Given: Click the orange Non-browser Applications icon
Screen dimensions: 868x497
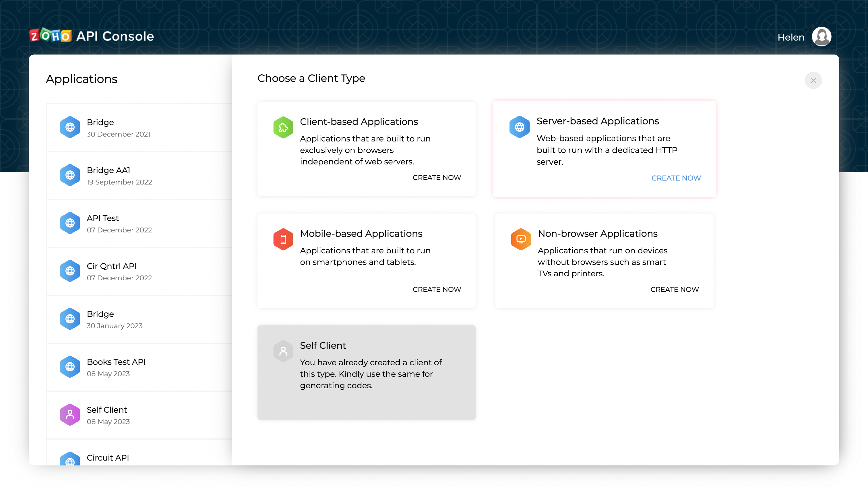Looking at the screenshot, I should (521, 239).
